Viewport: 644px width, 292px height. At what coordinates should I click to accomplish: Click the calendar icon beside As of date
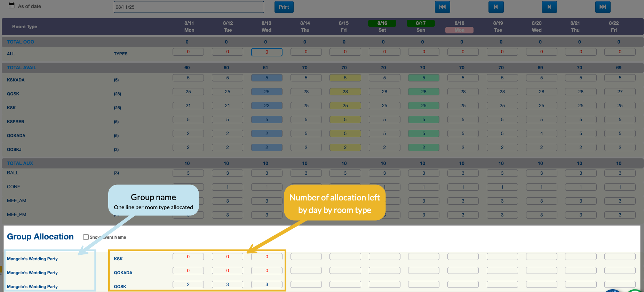tap(11, 6)
